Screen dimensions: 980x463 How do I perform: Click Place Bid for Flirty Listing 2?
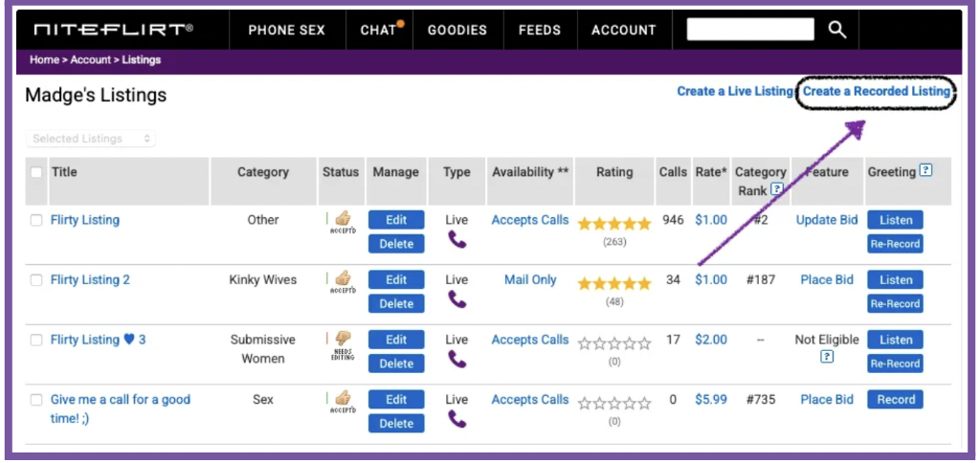827,280
